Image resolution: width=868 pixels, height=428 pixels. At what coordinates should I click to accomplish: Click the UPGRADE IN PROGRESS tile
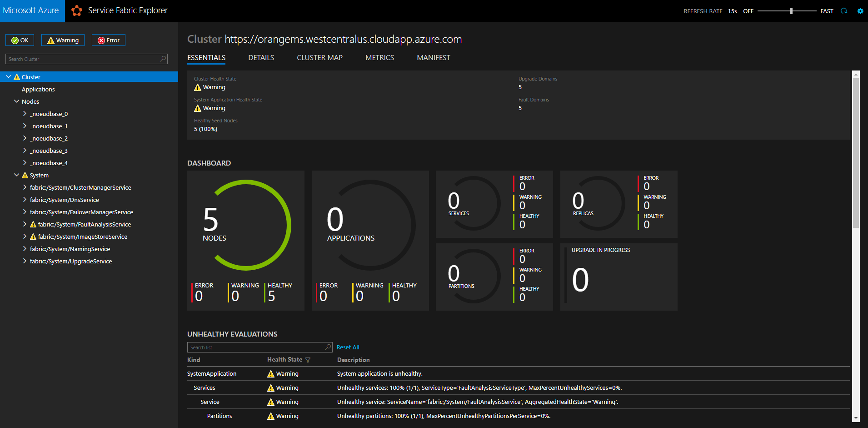[619, 277]
